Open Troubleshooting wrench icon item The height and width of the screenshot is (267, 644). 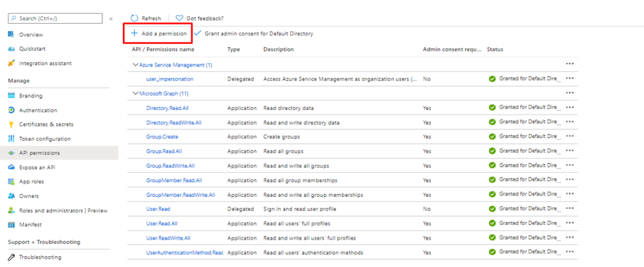(12, 257)
